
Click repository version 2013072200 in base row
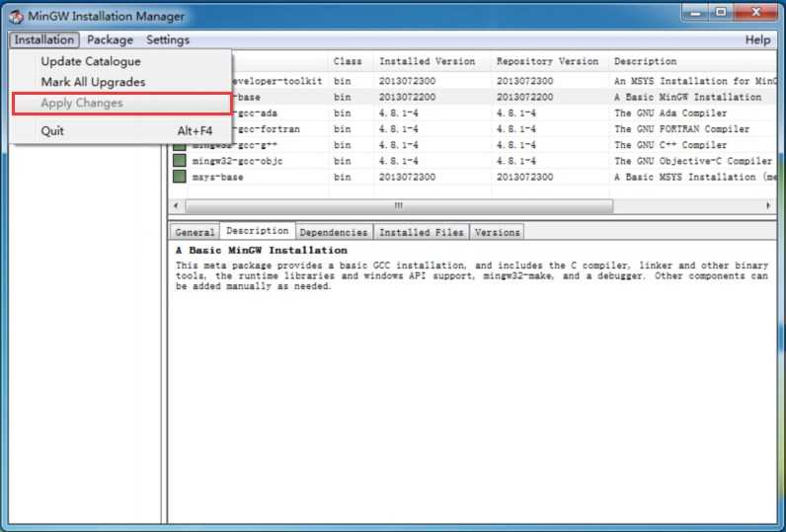[x=525, y=97]
